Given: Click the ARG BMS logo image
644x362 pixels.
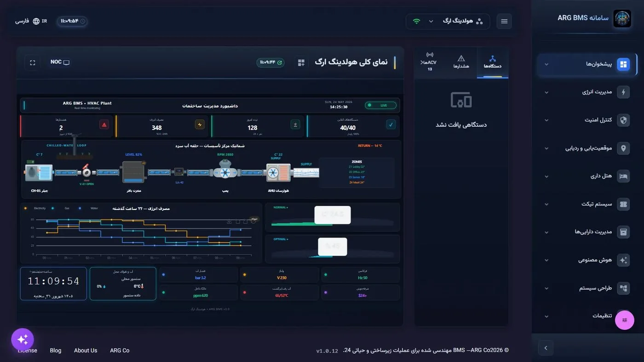Looking at the screenshot, I should click(x=622, y=19).
